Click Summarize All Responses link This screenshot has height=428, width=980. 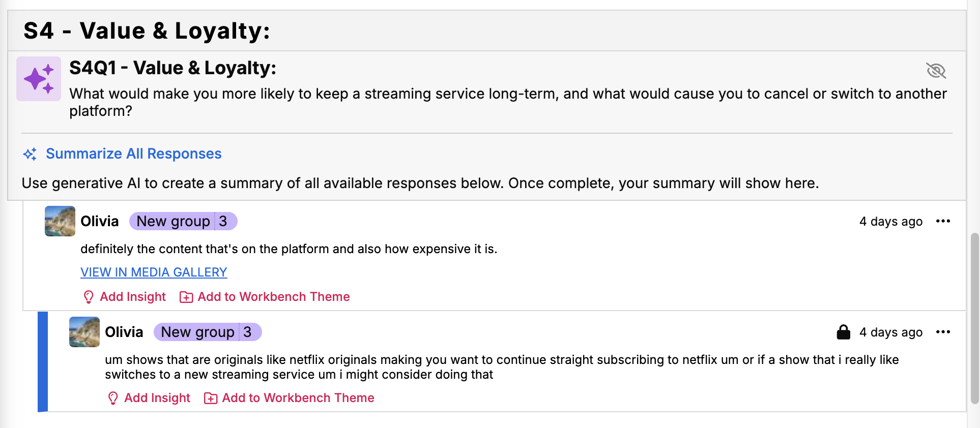[x=133, y=154]
